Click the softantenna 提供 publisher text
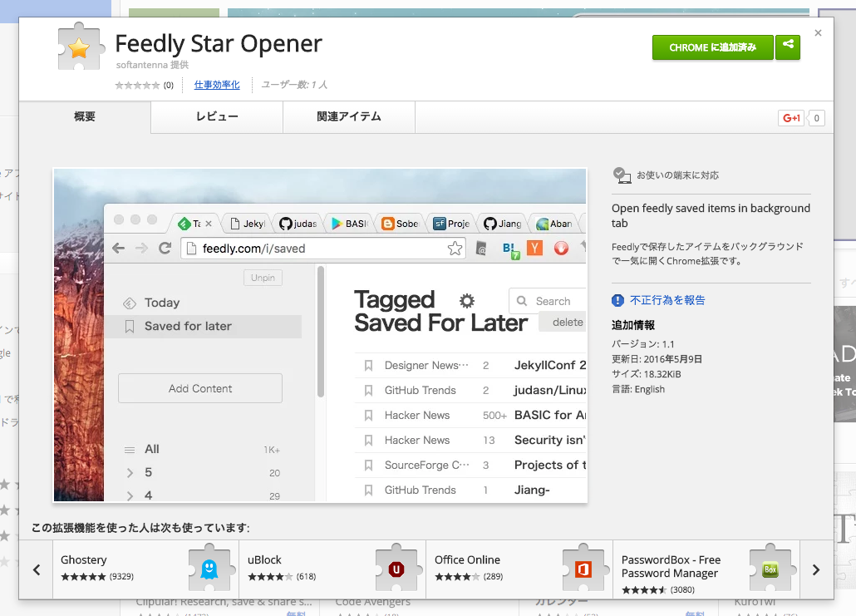 coord(152,65)
